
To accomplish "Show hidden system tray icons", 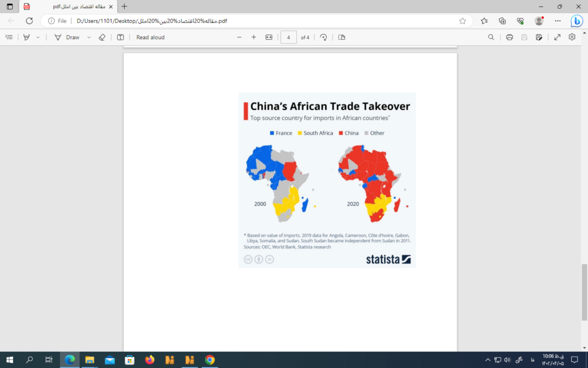I will 488,360.
